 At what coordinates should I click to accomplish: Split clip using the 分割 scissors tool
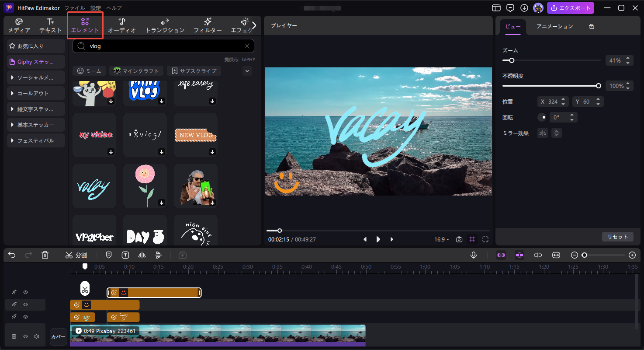(76, 255)
